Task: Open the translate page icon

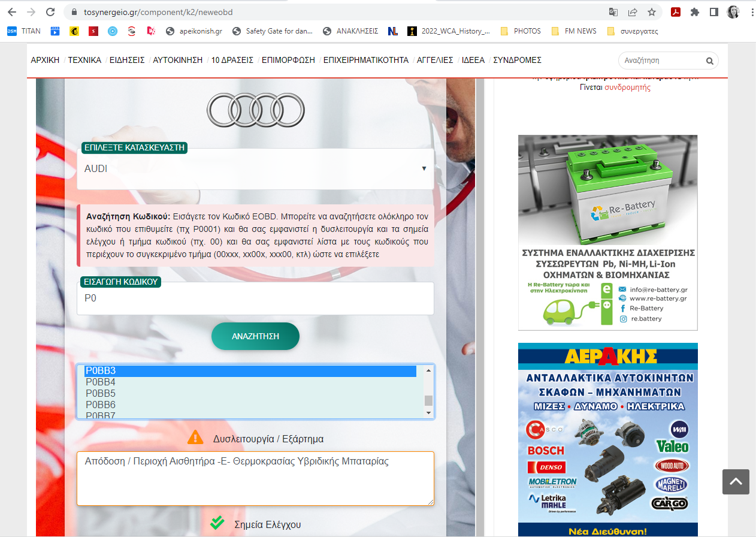Action: (x=613, y=12)
